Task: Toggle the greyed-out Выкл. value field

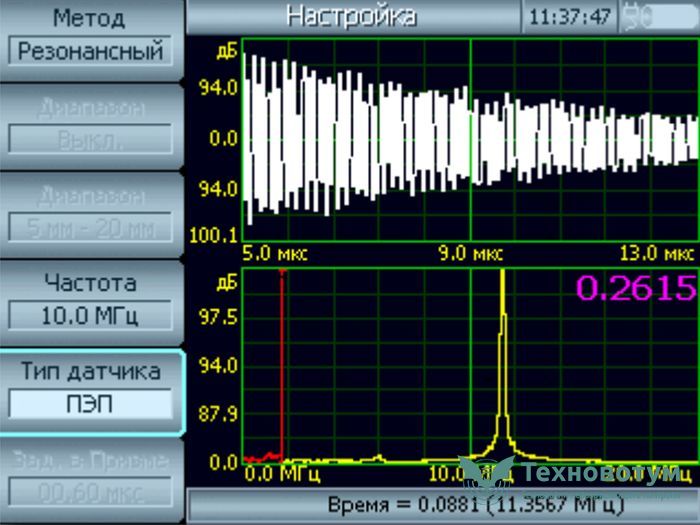Action: pyautogui.click(x=90, y=139)
